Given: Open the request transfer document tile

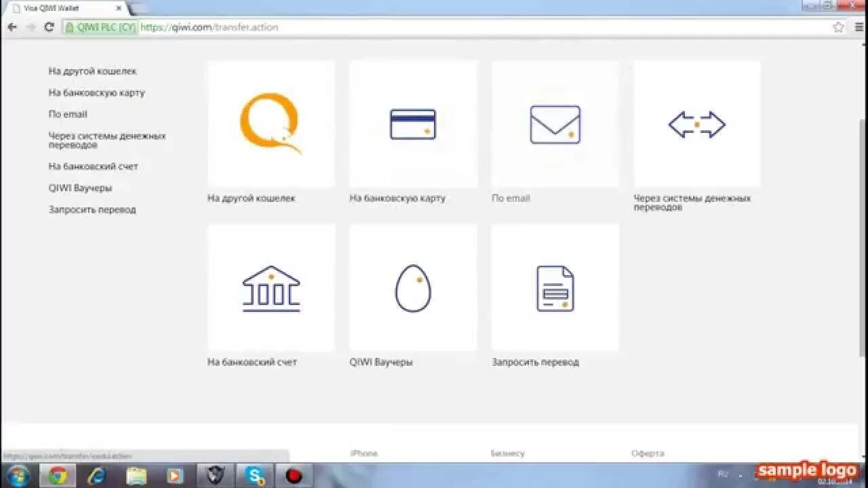Looking at the screenshot, I should coord(555,288).
